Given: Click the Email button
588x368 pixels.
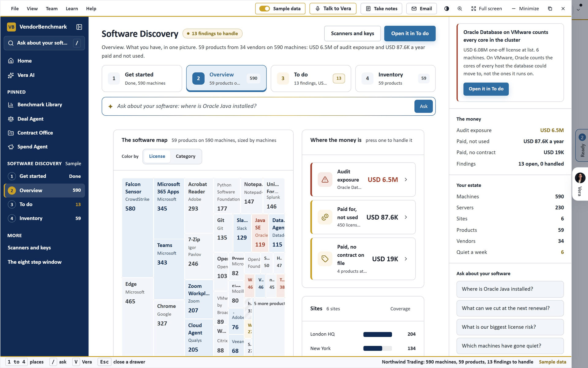Looking at the screenshot, I should (x=421, y=9).
